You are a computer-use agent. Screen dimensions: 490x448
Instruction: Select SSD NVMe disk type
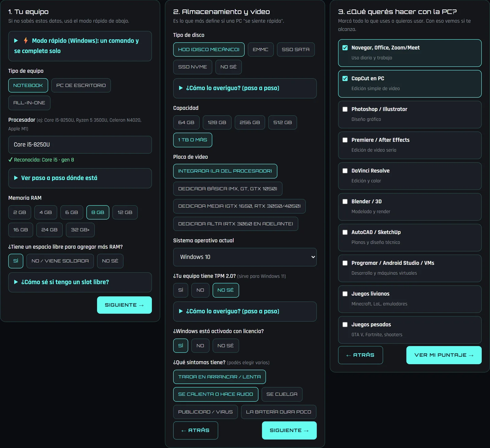(193, 67)
